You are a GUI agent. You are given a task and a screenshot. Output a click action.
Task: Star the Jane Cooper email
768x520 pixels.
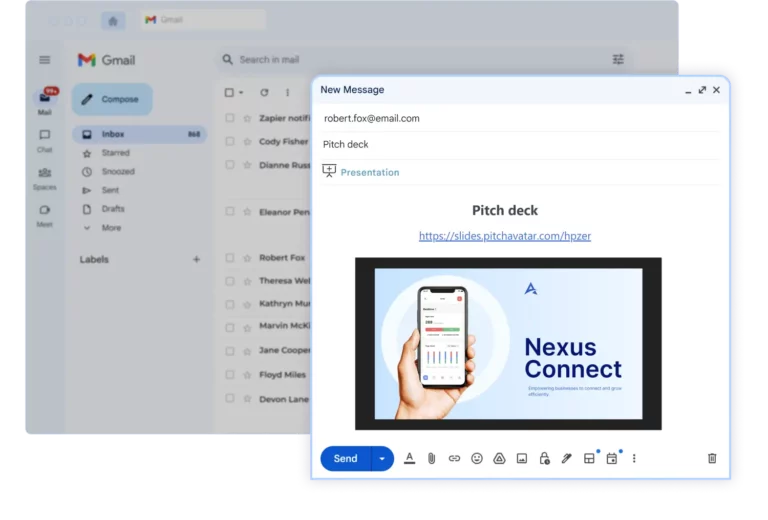(247, 351)
